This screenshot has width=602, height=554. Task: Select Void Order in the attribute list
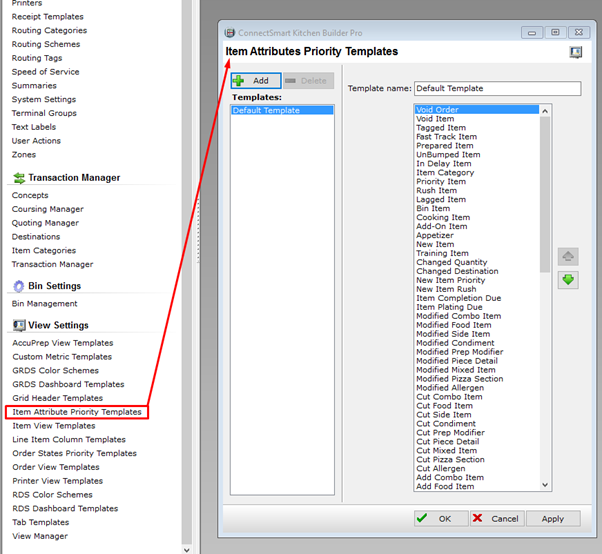point(438,110)
